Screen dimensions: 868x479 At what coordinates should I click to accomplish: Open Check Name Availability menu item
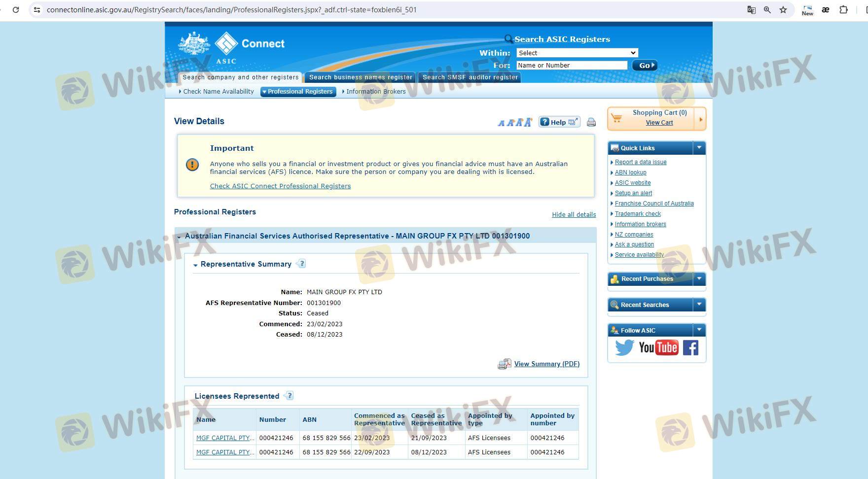click(218, 92)
